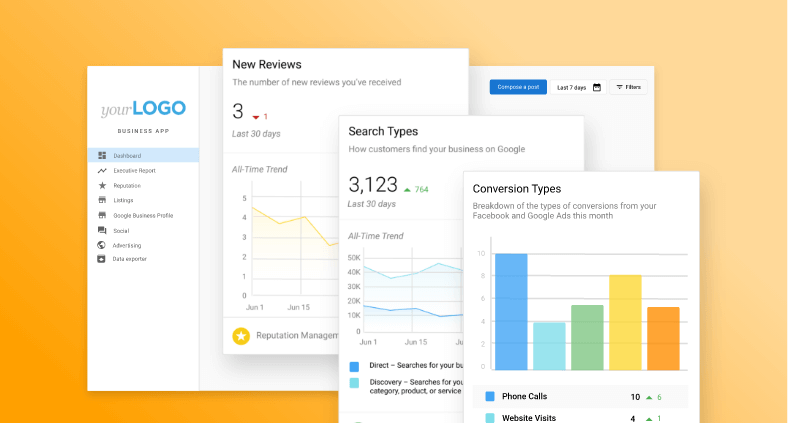
Task: Click the Executive Report trend-line icon
Action: 102,171
